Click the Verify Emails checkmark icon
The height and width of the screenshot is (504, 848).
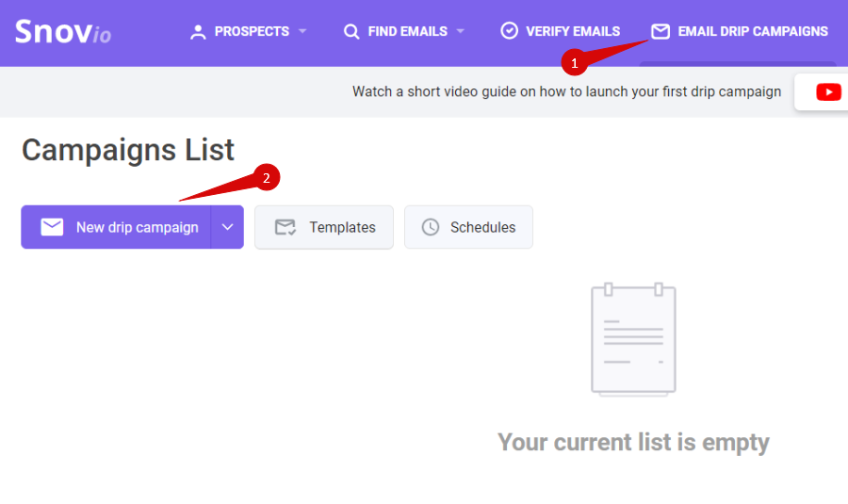(x=509, y=31)
